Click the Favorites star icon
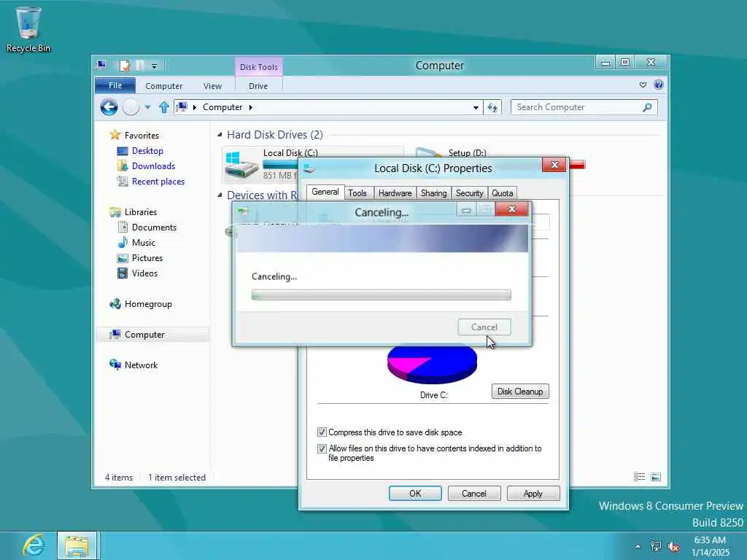The image size is (747, 560). (x=115, y=135)
